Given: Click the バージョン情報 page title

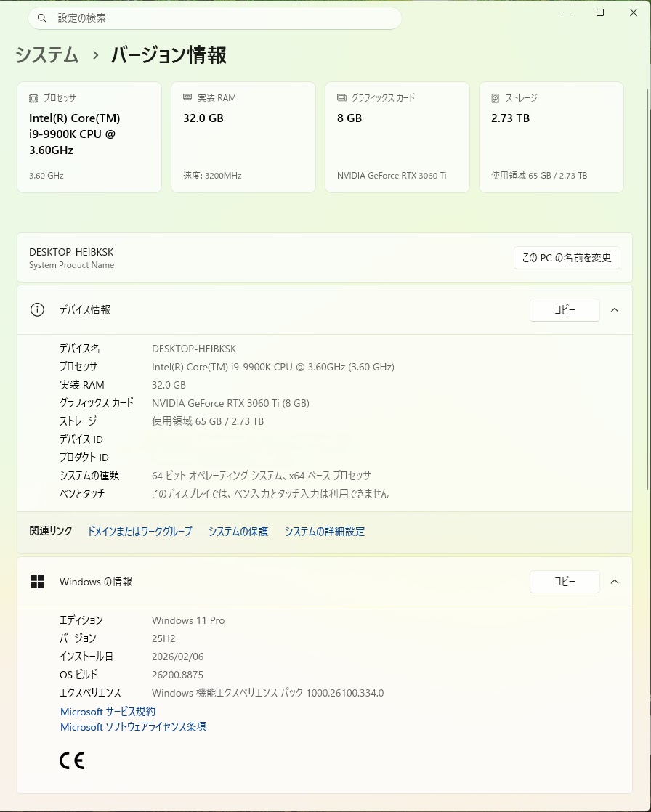Looking at the screenshot, I should [x=169, y=55].
